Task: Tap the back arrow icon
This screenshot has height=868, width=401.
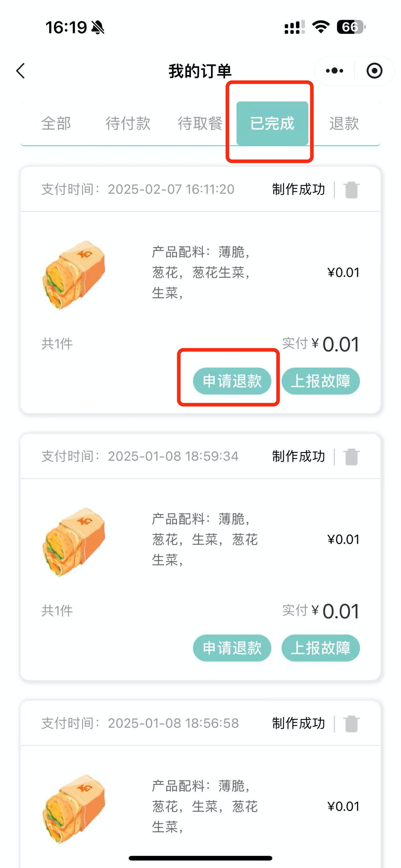Action: [x=21, y=71]
